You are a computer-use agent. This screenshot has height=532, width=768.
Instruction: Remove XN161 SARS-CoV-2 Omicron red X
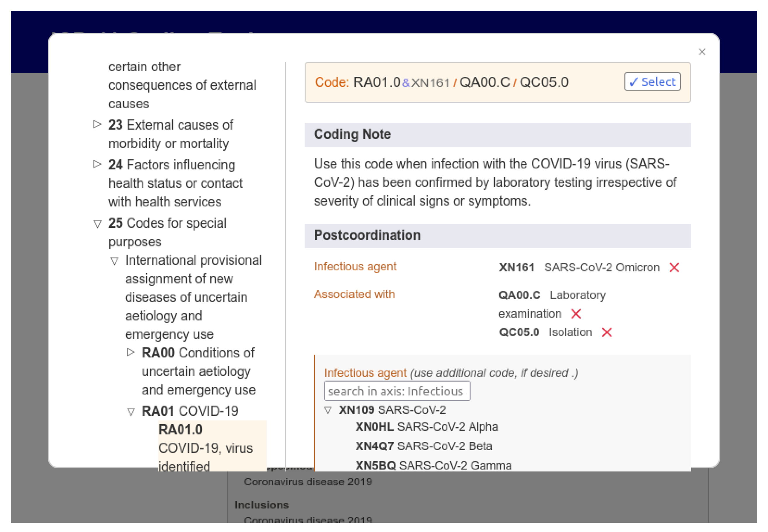point(674,267)
